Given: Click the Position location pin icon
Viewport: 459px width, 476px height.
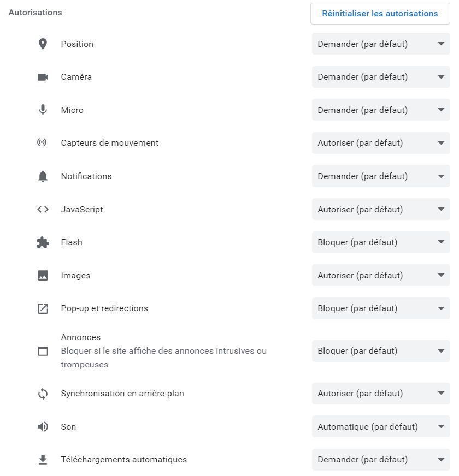Looking at the screenshot, I should (43, 44).
